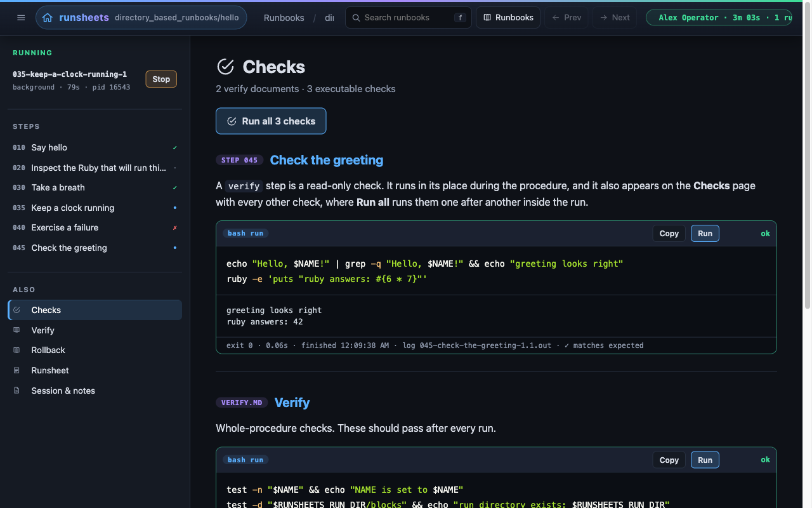Image resolution: width=812 pixels, height=508 pixels.
Task: Click the 'ruby answers: 42' output line
Action: [x=265, y=322]
